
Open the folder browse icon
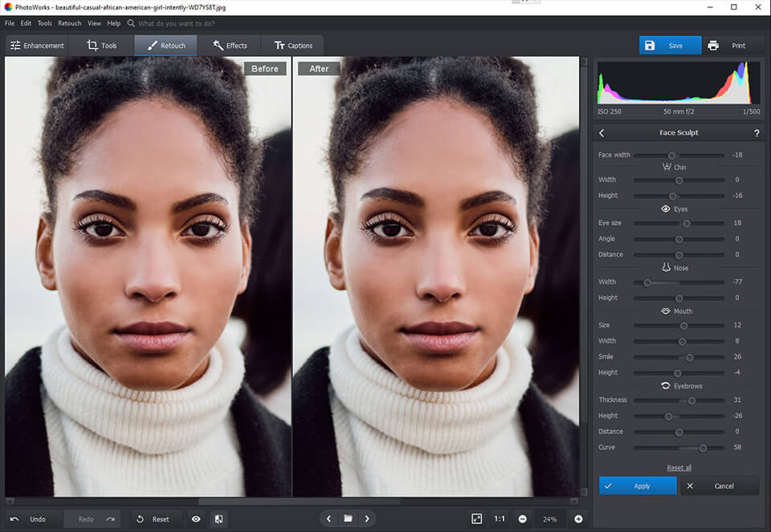coord(348,519)
